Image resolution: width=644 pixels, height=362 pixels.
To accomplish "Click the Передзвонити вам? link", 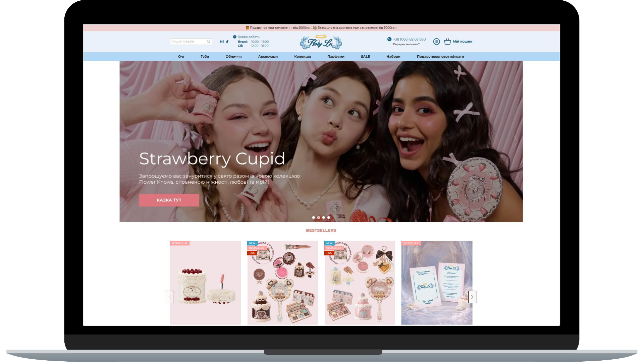I will point(406,44).
